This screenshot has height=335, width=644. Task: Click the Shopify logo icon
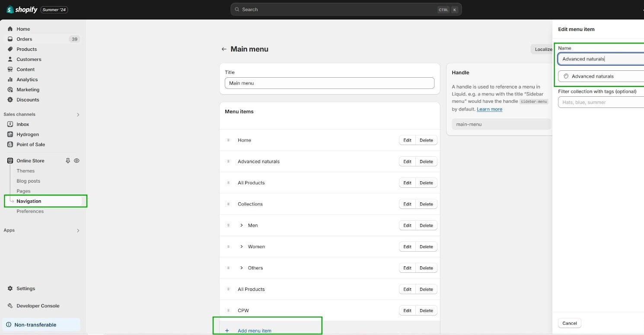pos(10,9)
